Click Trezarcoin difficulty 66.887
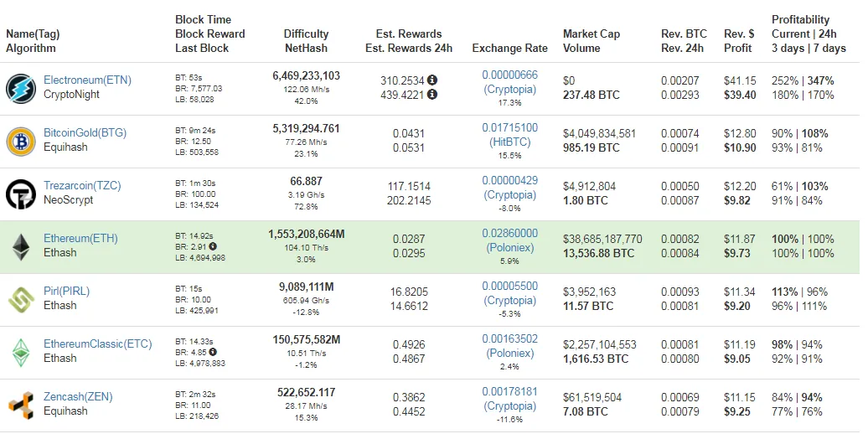This screenshot has width=868, height=439. tap(306, 181)
